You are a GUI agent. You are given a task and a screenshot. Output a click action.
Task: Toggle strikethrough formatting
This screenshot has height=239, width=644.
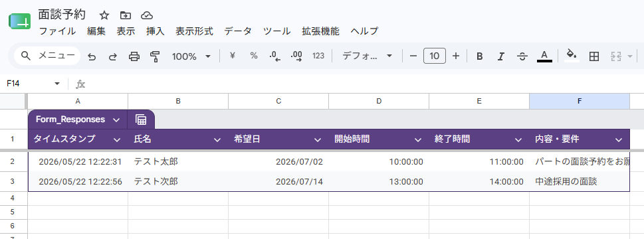click(522, 56)
